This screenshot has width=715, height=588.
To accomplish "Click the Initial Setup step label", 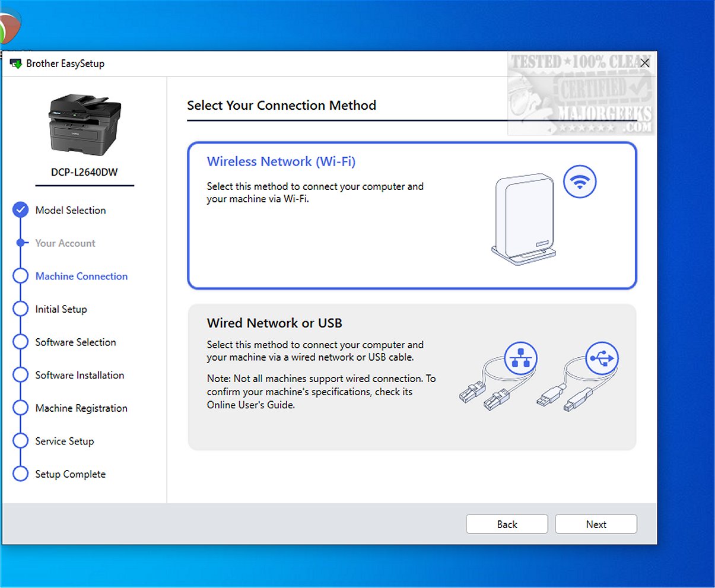I will click(x=61, y=309).
